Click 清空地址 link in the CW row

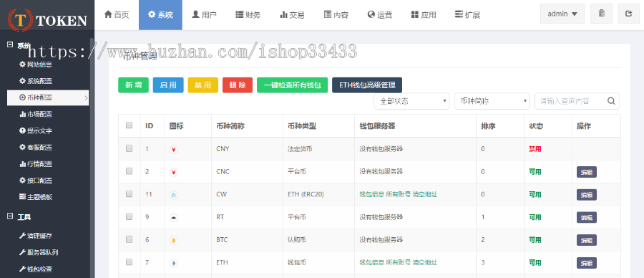coord(424,194)
